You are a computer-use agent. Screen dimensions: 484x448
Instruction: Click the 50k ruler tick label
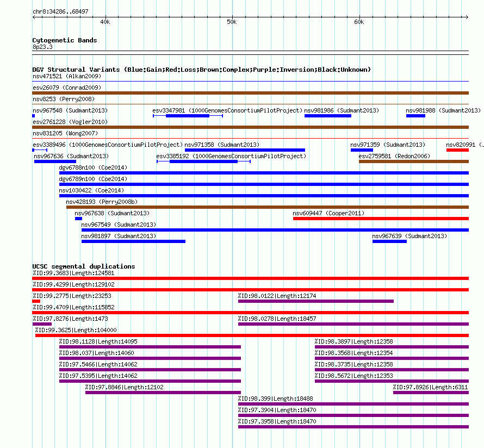tap(232, 22)
